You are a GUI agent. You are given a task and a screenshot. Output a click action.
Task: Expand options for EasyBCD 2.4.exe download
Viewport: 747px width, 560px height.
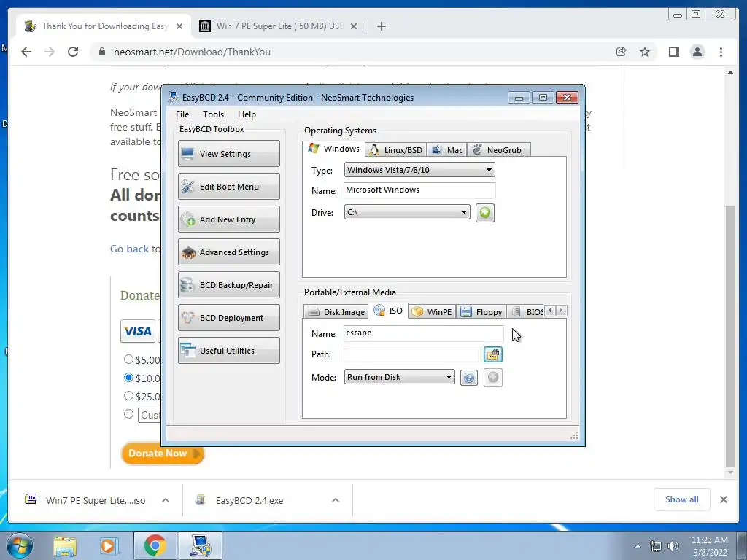pos(336,500)
